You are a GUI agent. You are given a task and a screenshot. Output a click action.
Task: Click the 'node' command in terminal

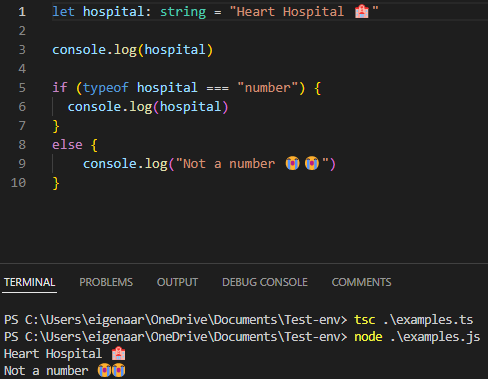[x=368, y=337]
